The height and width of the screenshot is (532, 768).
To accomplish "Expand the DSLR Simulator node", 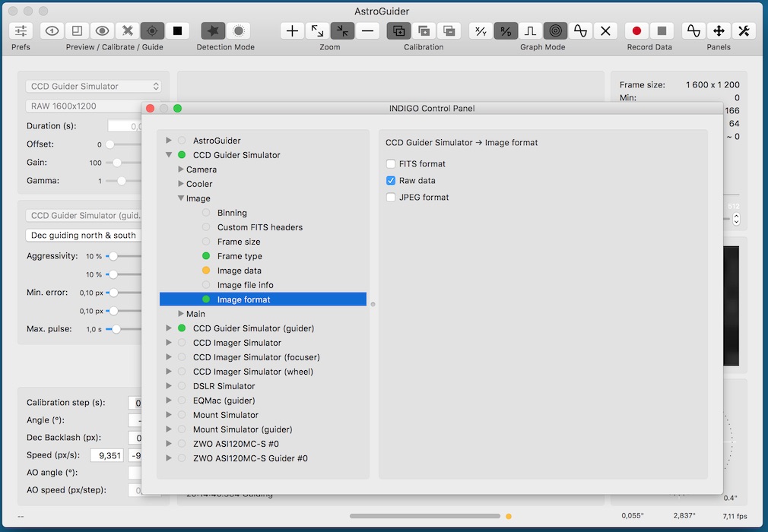I will pos(169,385).
